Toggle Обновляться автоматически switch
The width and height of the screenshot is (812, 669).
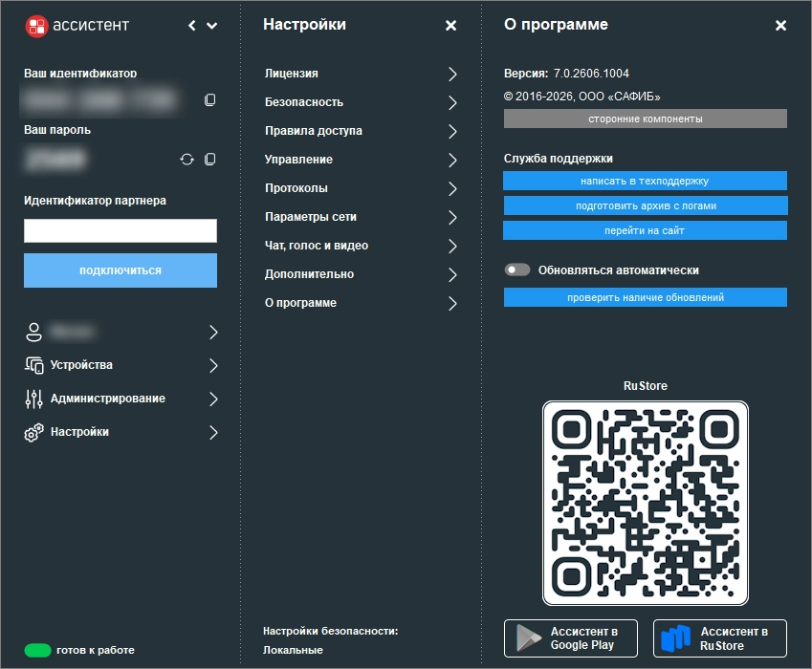point(517,270)
